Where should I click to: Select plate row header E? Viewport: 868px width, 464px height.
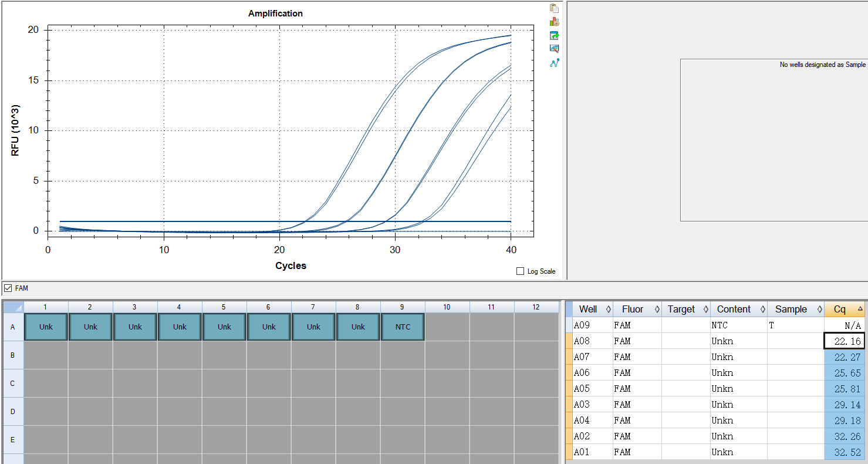(x=13, y=440)
